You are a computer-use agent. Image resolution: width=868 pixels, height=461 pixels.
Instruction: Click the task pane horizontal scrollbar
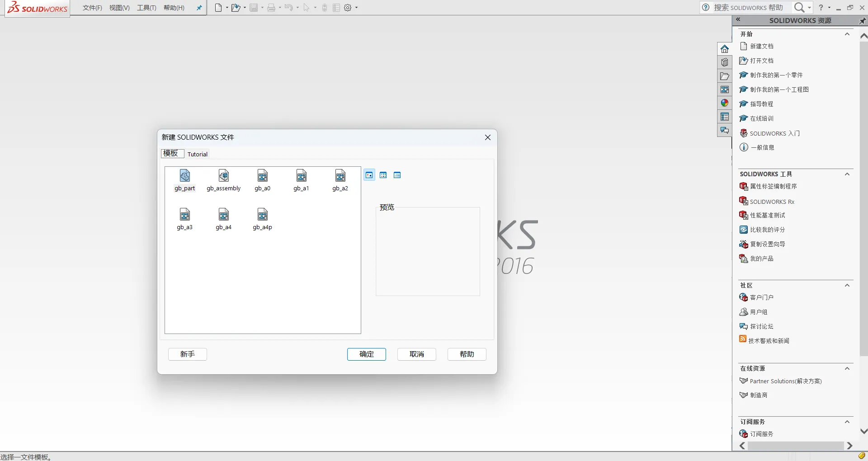pos(796,446)
